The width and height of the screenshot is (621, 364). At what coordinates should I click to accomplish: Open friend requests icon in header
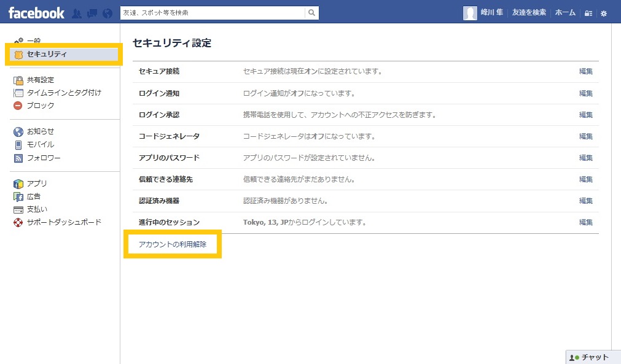(x=77, y=14)
